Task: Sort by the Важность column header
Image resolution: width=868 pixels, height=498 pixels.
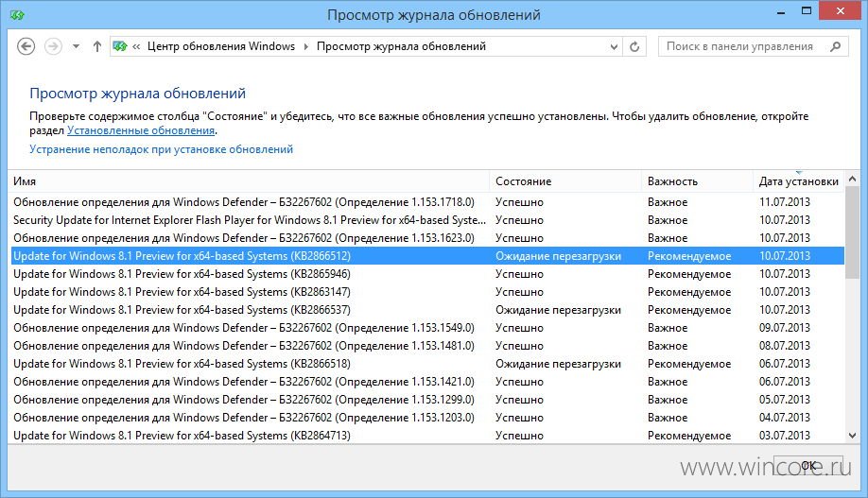Action: click(697, 181)
